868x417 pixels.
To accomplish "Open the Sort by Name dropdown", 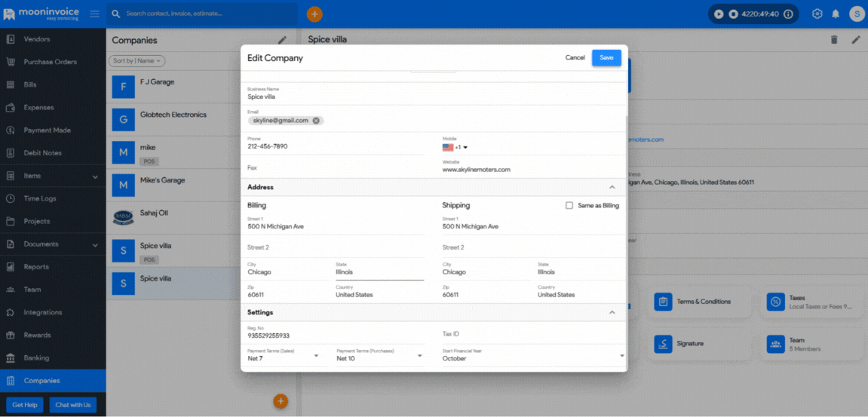I will [x=136, y=61].
